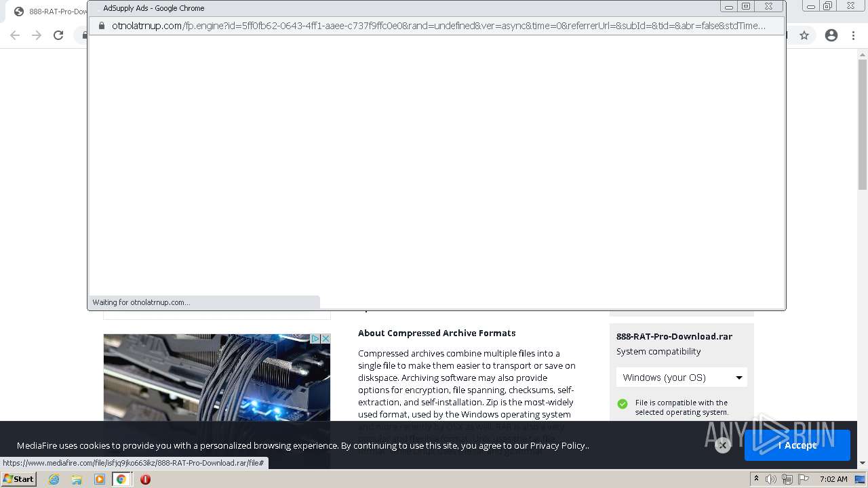Click the File is compatible message

coord(682,407)
